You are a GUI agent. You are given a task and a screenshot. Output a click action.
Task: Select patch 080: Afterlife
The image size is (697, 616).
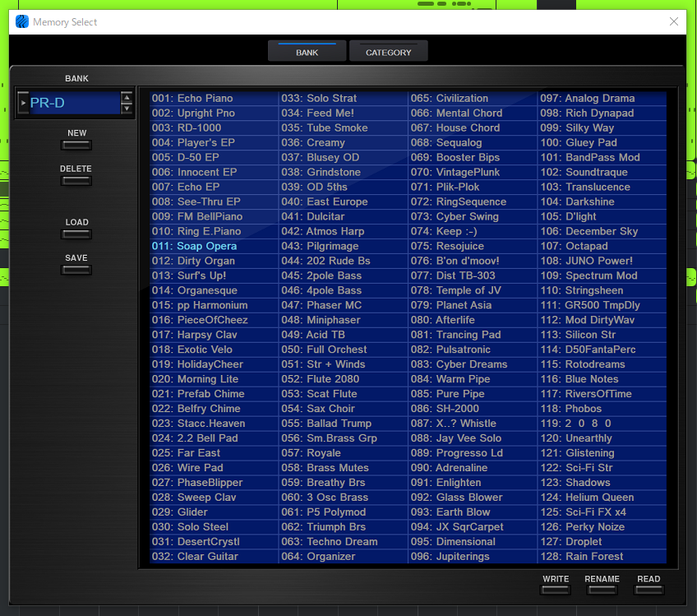coord(473,320)
